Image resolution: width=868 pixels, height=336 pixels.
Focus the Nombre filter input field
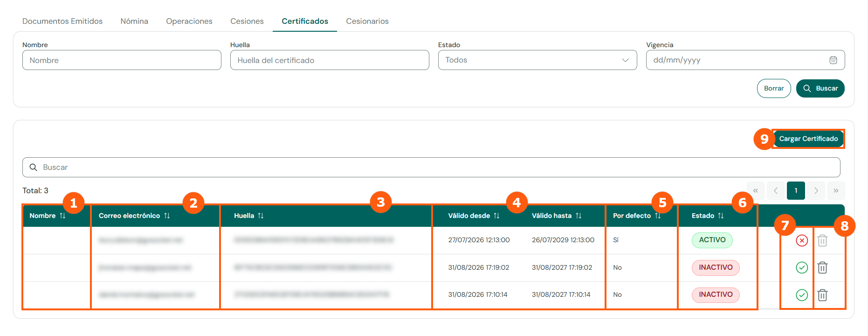click(x=122, y=60)
